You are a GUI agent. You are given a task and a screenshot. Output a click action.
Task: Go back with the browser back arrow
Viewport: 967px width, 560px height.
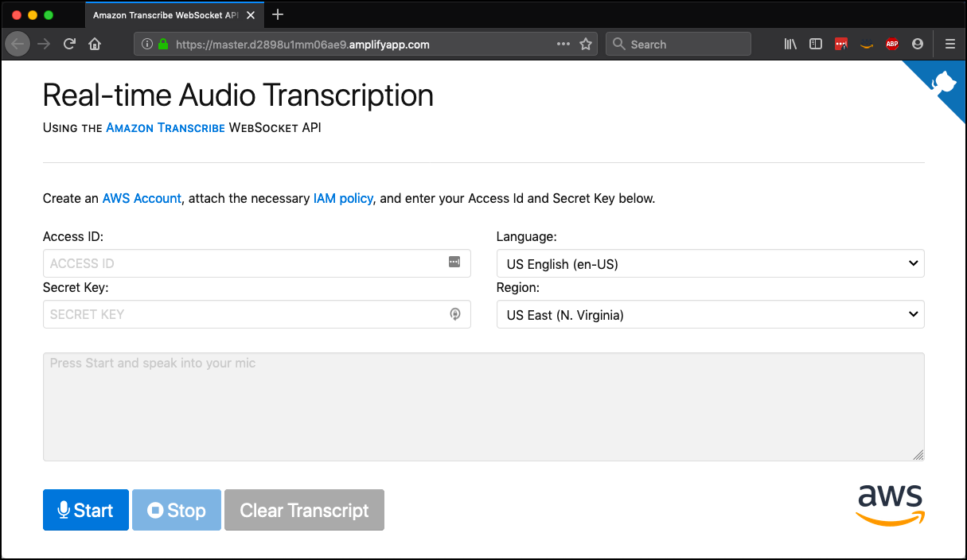[18, 45]
